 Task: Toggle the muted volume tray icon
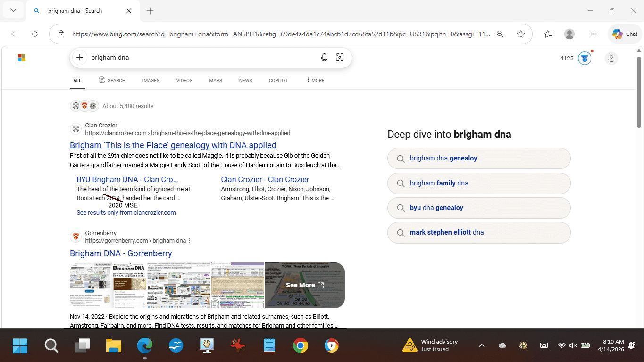573,345
